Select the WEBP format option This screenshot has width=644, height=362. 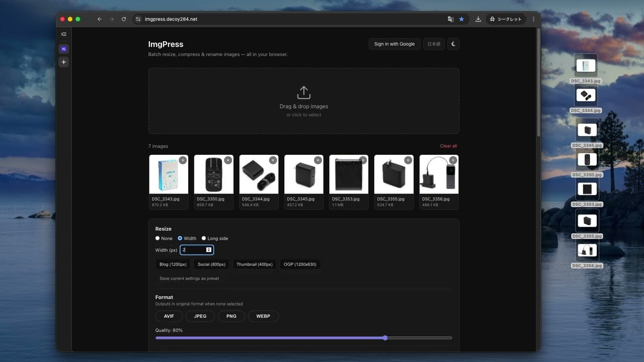[263, 316]
